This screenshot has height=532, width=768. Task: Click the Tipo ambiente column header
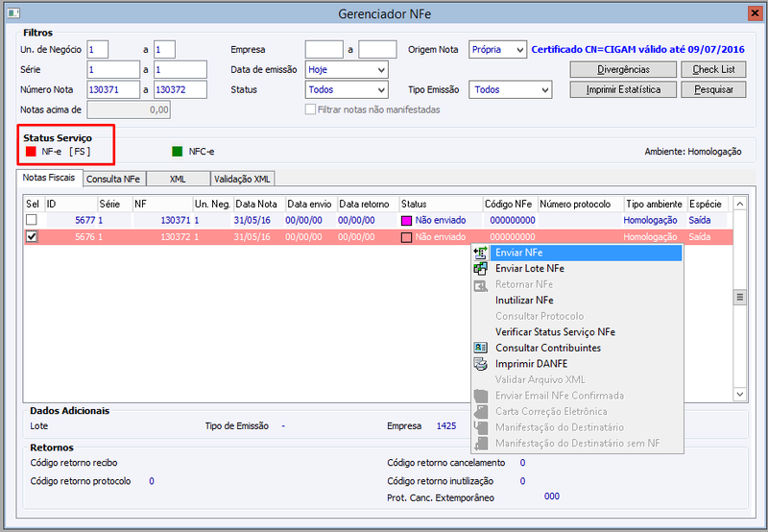656,204
